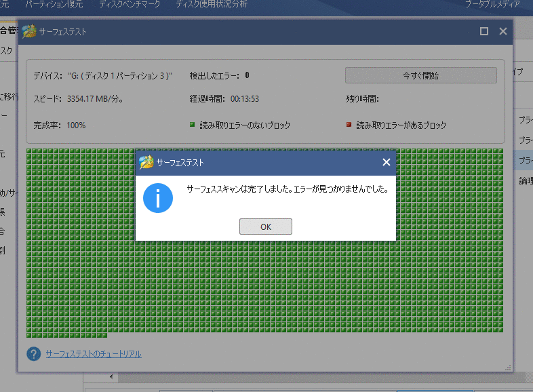Open ブータブルメディア from the top toolbar

coord(492,4)
